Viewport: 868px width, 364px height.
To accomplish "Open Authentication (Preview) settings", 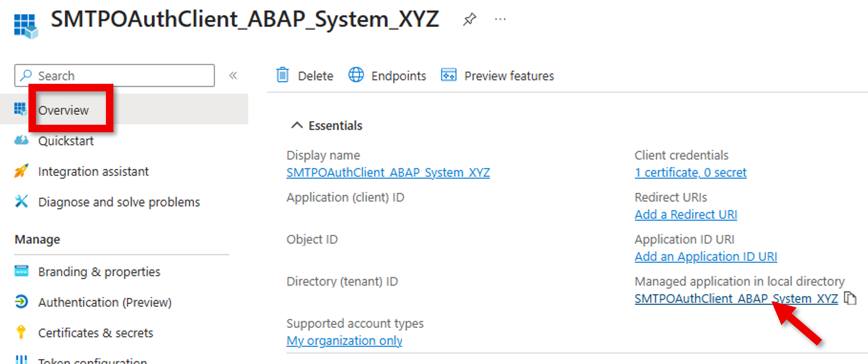I will (105, 302).
